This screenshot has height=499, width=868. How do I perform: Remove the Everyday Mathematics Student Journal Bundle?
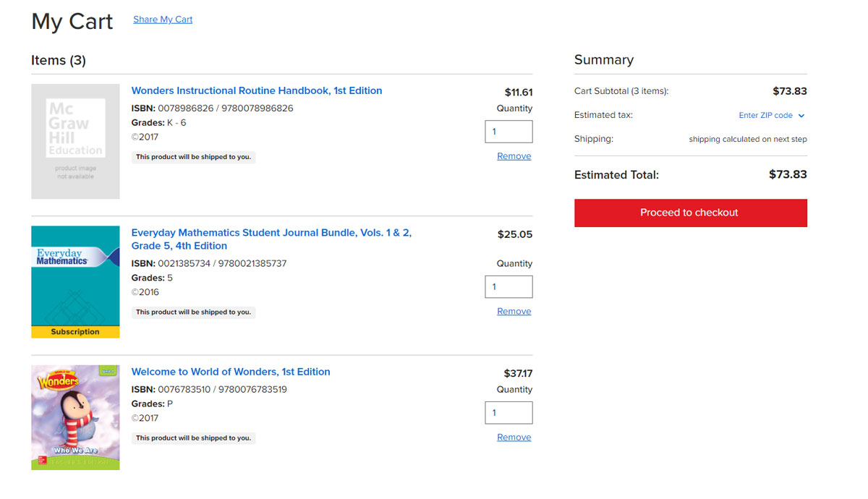coord(514,310)
